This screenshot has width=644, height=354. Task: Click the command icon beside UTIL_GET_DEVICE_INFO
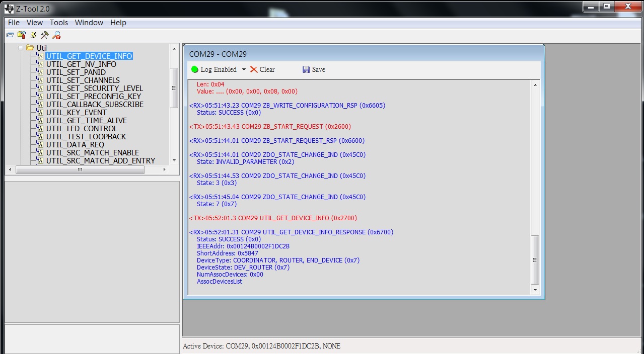point(40,56)
